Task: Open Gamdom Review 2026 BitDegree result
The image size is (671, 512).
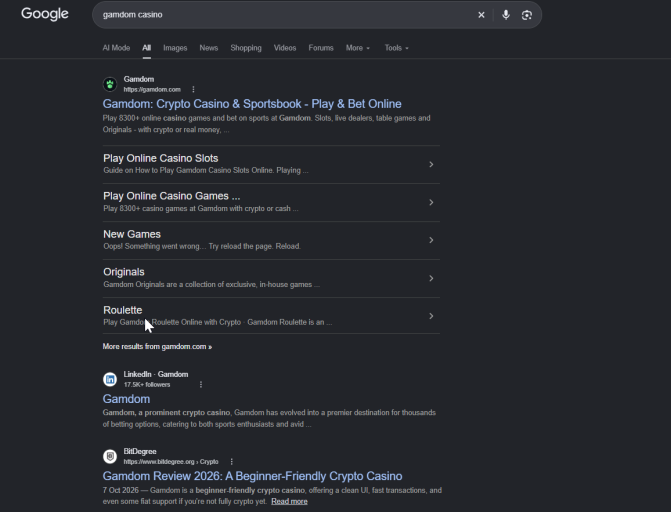Action: tap(252, 476)
